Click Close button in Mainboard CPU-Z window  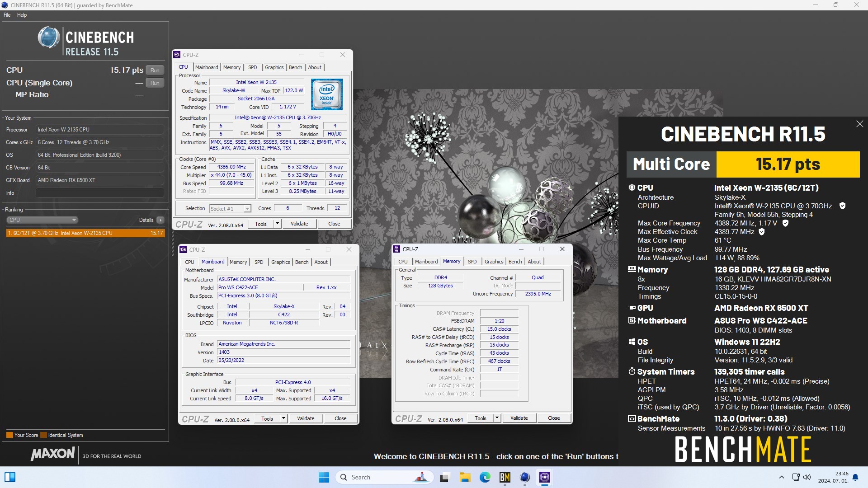coord(340,418)
